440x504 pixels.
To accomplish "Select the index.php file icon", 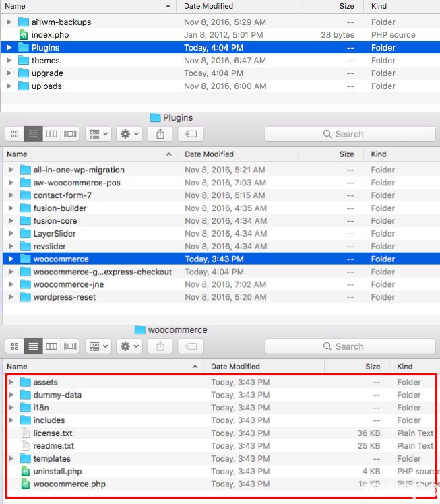I will pos(24,35).
